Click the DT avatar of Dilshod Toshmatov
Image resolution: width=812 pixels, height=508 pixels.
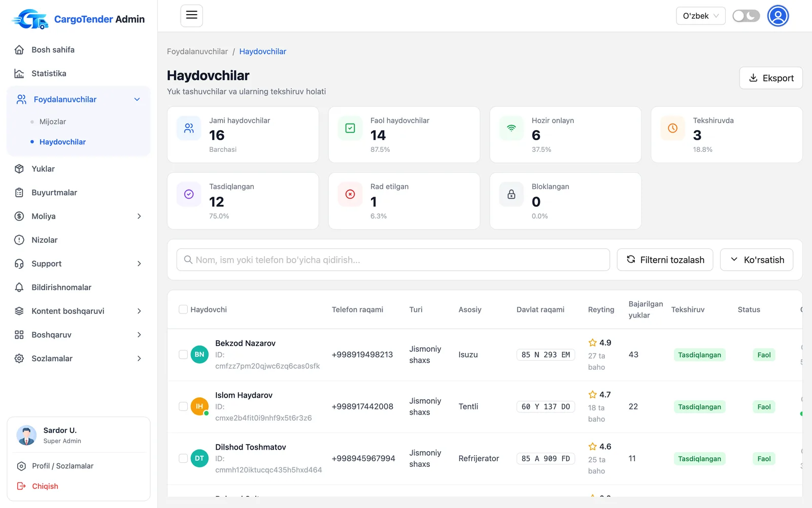(199, 458)
